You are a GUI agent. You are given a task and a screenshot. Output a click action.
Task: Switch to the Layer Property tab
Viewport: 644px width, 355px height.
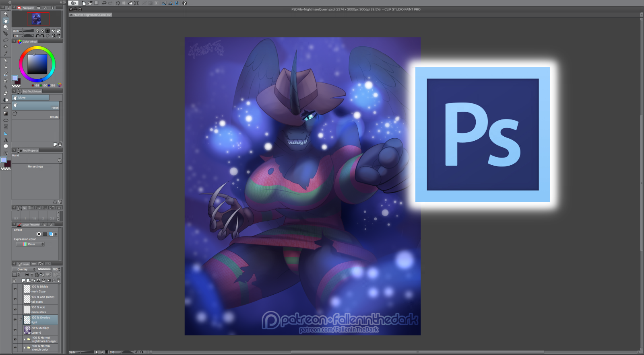[29, 225]
